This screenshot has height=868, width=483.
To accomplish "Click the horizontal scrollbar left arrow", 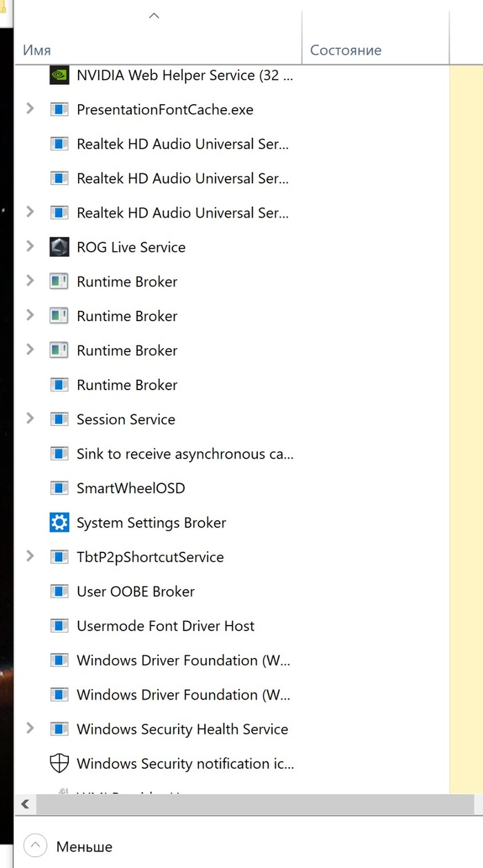I will (26, 804).
